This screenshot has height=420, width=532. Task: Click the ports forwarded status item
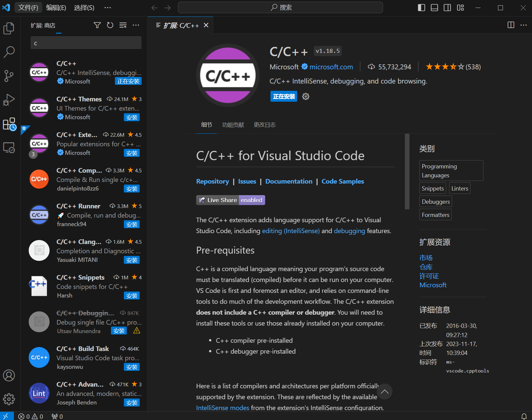click(x=57, y=416)
